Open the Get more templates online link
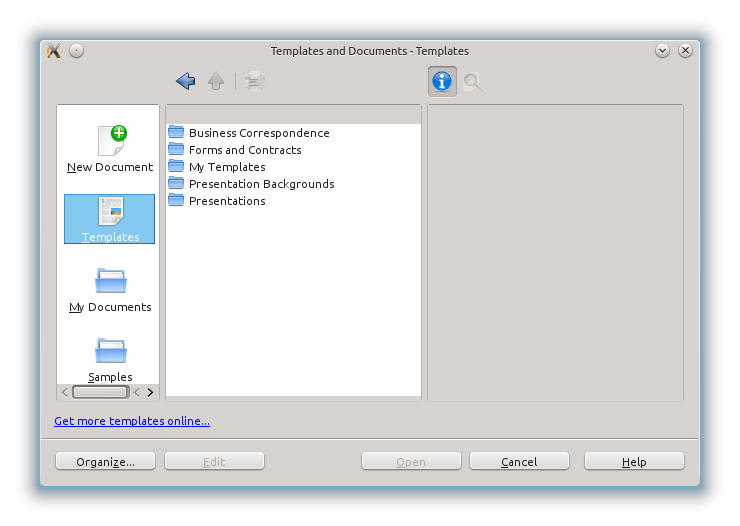740x526 pixels. [x=132, y=421]
